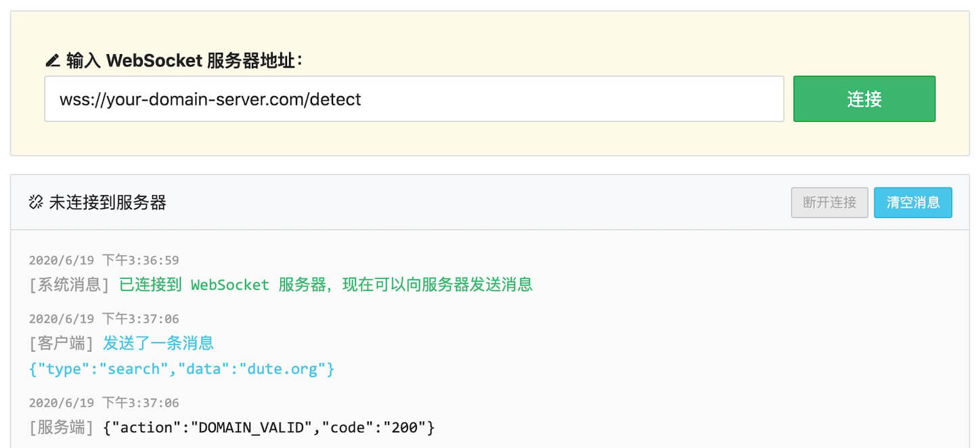Click the 断开连接 button
980x448 pixels.
tap(829, 202)
